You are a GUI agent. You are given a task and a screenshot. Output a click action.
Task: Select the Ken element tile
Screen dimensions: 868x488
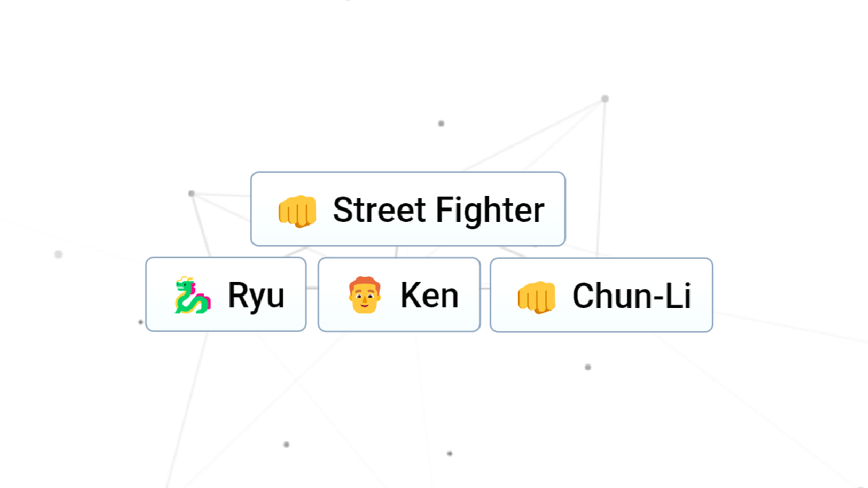click(x=399, y=294)
